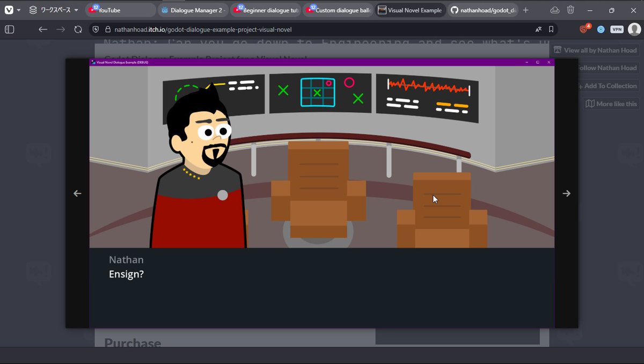This screenshot has width=644, height=364.
Task: Open the profile avatar menu
Action: click(x=634, y=29)
